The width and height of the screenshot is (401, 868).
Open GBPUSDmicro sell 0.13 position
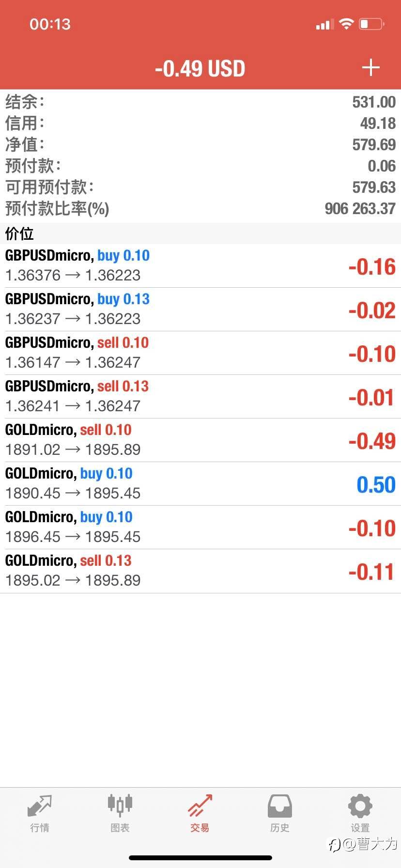pos(200,396)
